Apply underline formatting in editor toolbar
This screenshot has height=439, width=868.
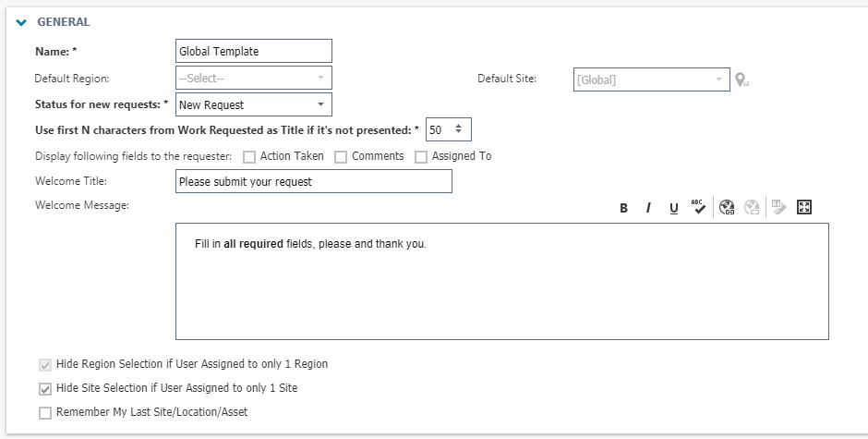coord(674,208)
